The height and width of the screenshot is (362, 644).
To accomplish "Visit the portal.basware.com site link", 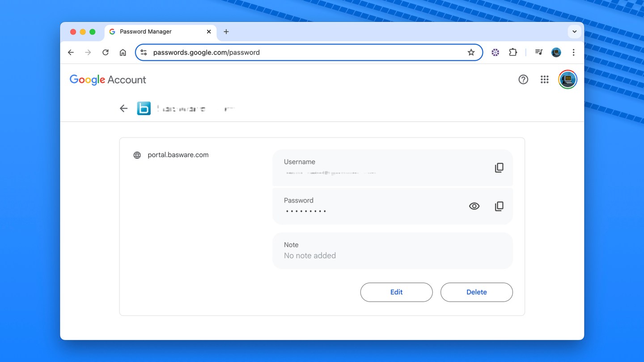I will [178, 155].
